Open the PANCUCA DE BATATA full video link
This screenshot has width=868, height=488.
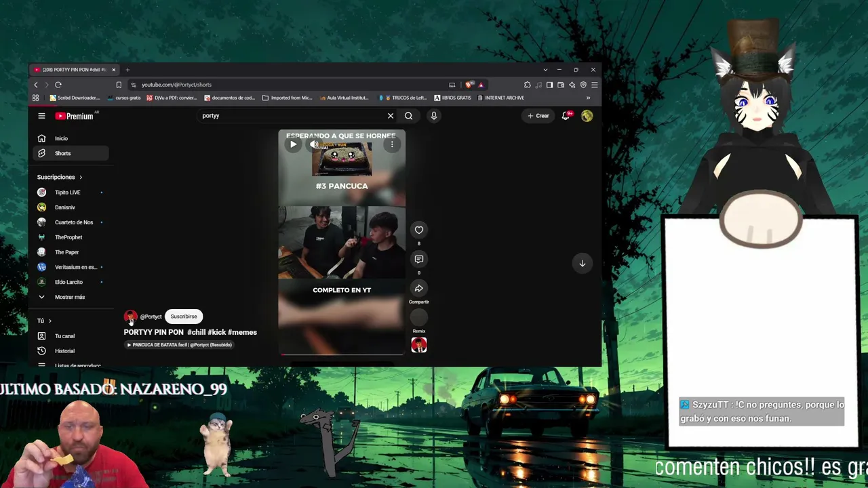click(180, 345)
